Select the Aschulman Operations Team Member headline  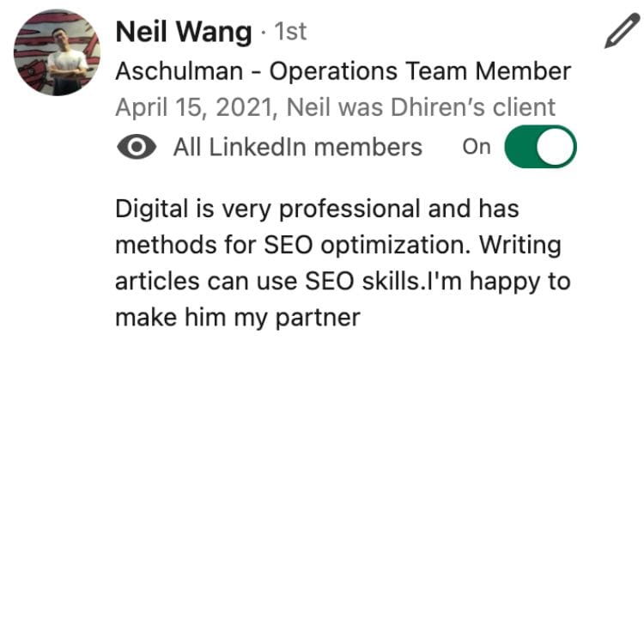[343, 71]
